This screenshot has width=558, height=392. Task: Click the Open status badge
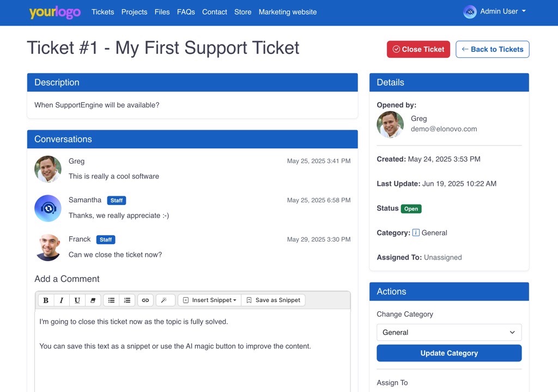[411, 208]
